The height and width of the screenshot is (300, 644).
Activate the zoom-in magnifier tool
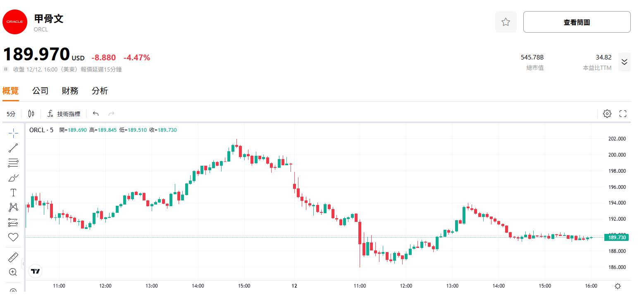(x=13, y=272)
